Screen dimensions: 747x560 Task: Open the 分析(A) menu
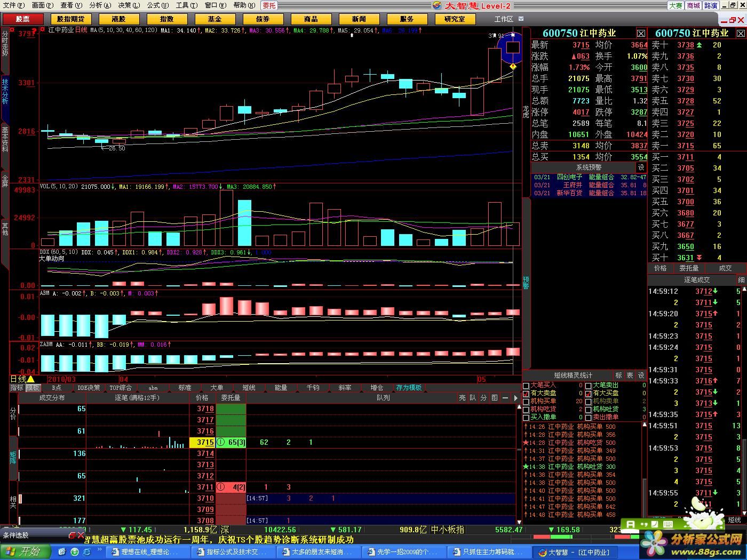[x=100, y=5]
